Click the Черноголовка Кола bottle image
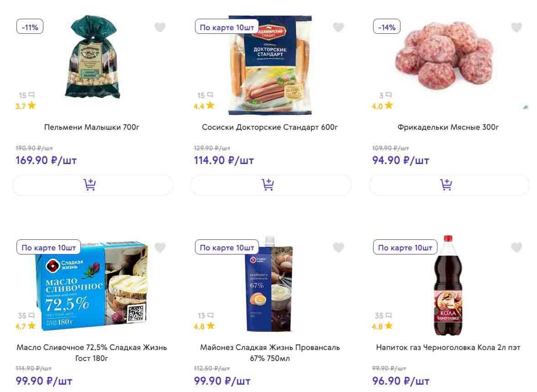This screenshot has width=537, height=392. point(447,286)
